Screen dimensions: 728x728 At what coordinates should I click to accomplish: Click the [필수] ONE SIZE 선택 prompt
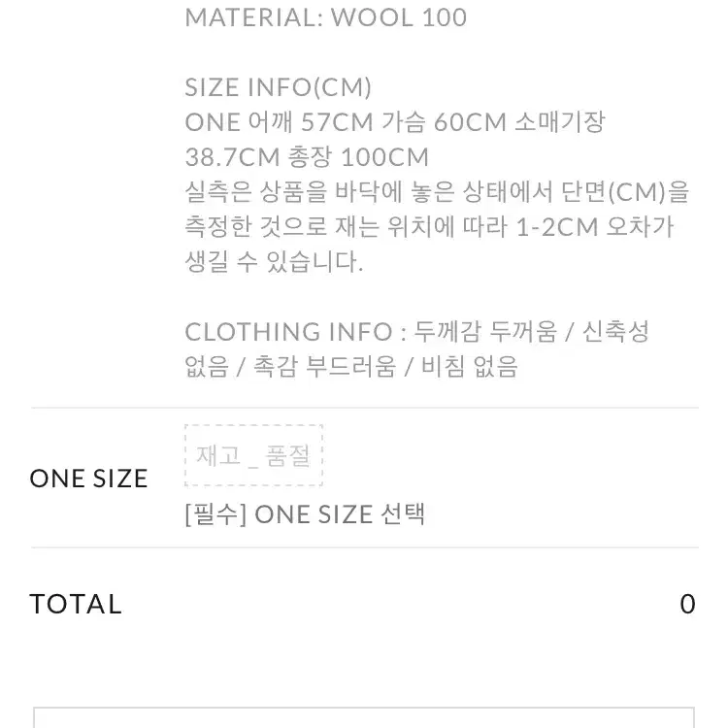point(305,514)
